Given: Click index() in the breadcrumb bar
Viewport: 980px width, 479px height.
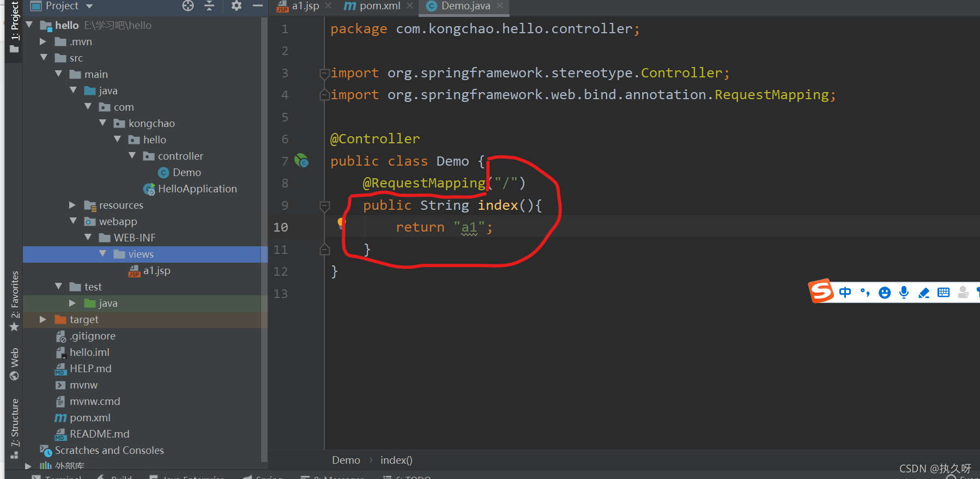Looking at the screenshot, I should [x=396, y=460].
